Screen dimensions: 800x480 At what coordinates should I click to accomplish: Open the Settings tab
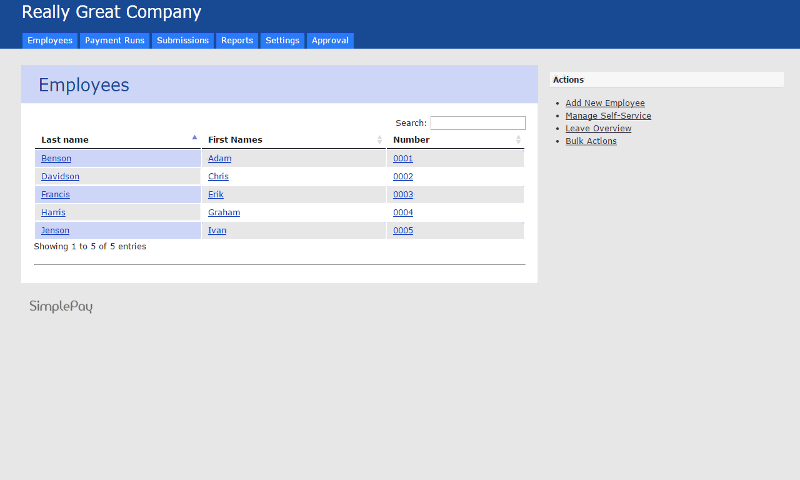click(x=282, y=41)
